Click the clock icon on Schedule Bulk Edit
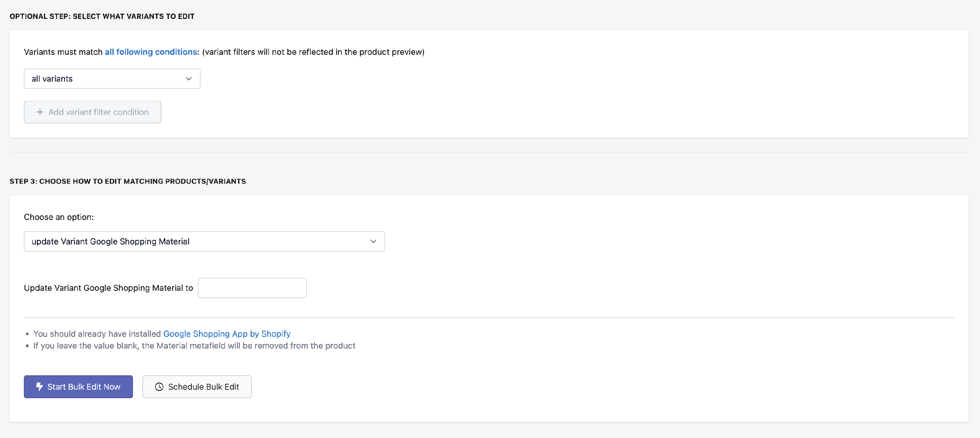This screenshot has height=438, width=980. 159,387
